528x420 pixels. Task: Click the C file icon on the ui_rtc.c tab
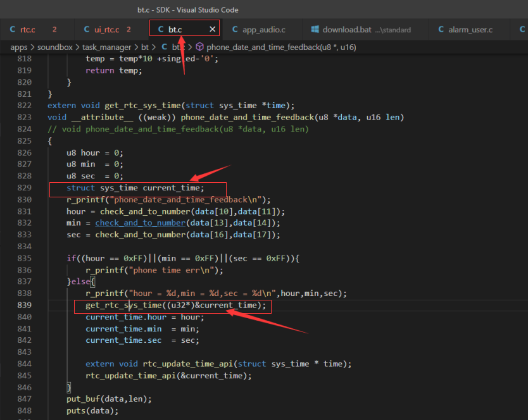coord(87,30)
